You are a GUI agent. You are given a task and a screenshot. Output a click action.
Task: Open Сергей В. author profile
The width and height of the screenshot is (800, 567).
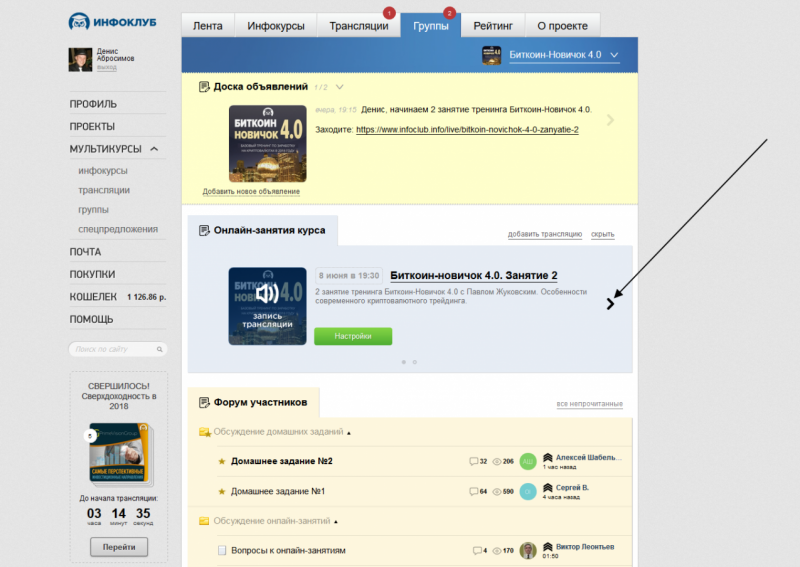(x=572, y=487)
